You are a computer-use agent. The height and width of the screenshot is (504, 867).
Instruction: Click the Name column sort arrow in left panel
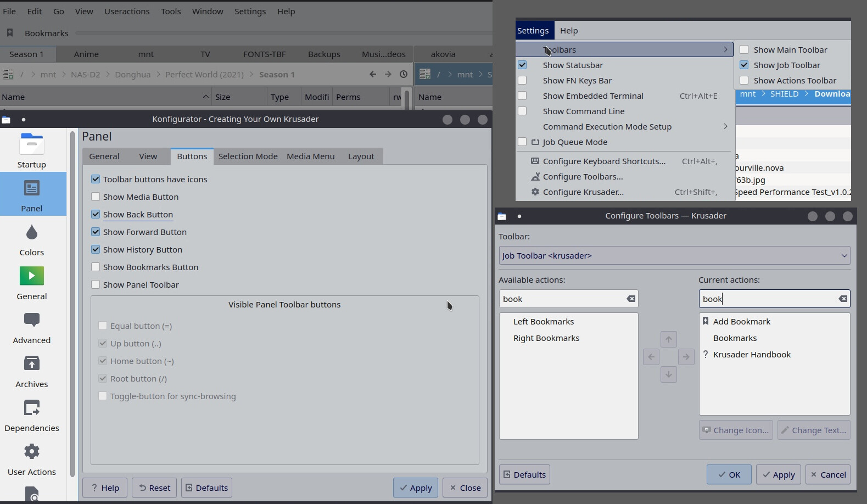205,97
